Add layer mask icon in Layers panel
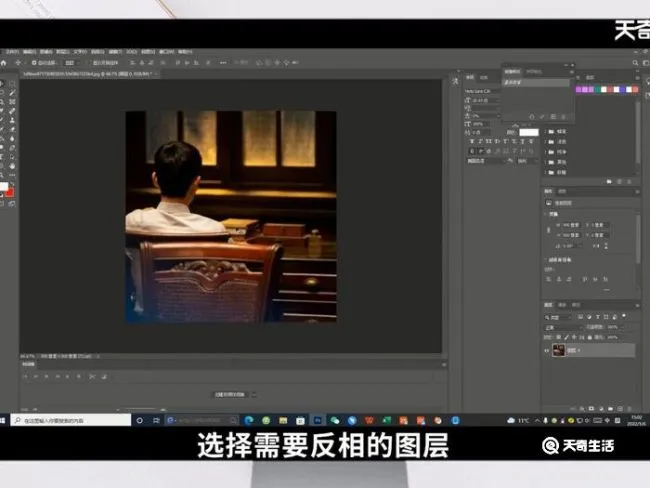Screen dimensions: 650x488 [x=592, y=409]
